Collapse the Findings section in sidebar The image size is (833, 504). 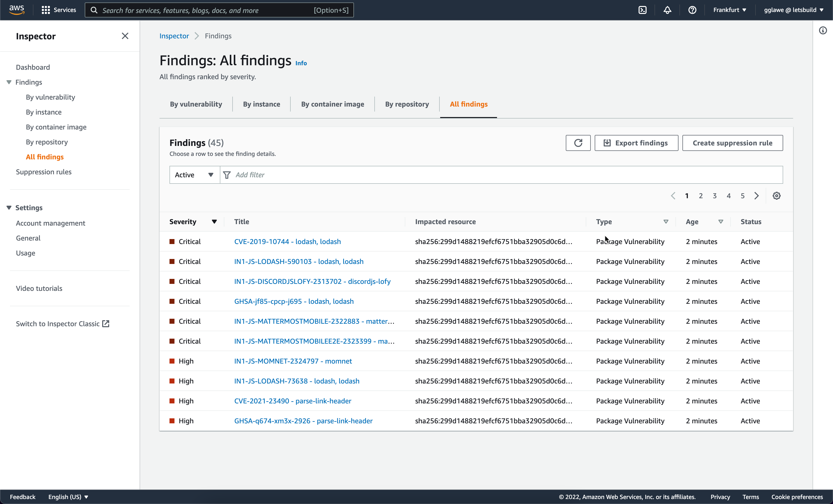[x=9, y=82]
